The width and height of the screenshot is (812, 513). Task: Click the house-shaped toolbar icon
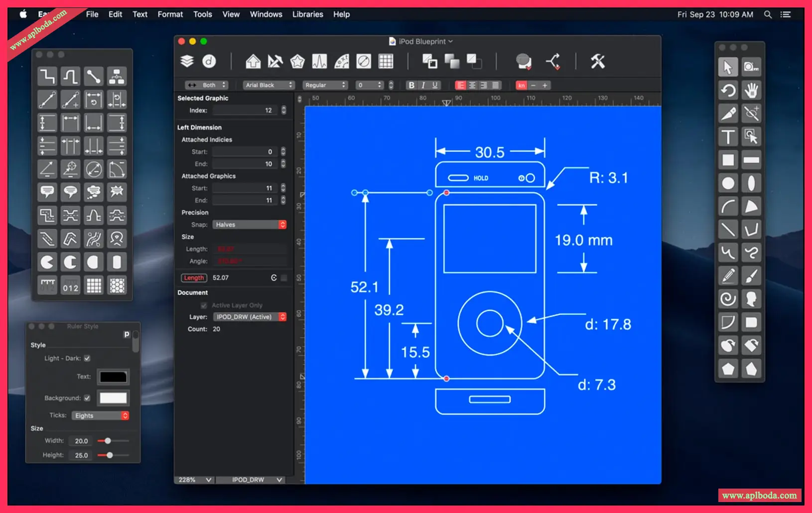coord(253,61)
